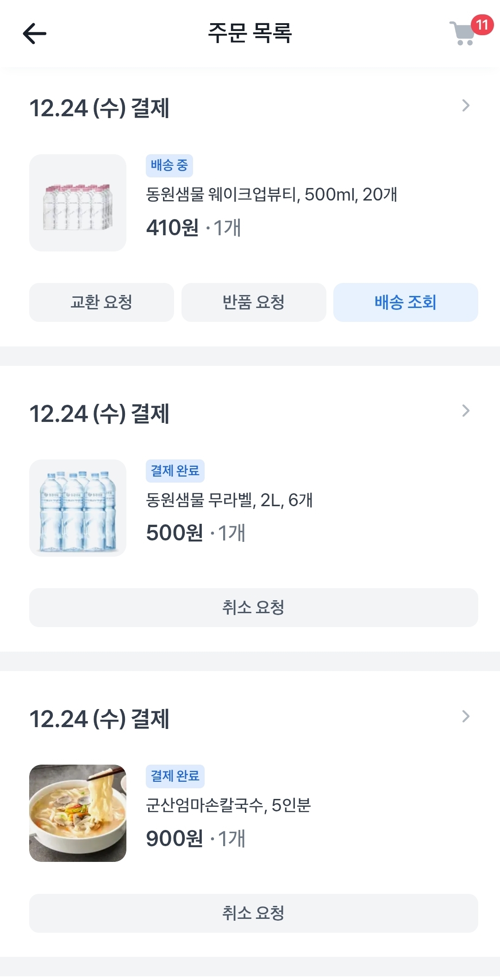The image size is (500, 980).
Task: Open the 무라벨 2L water thumbnail
Action: pos(78,508)
